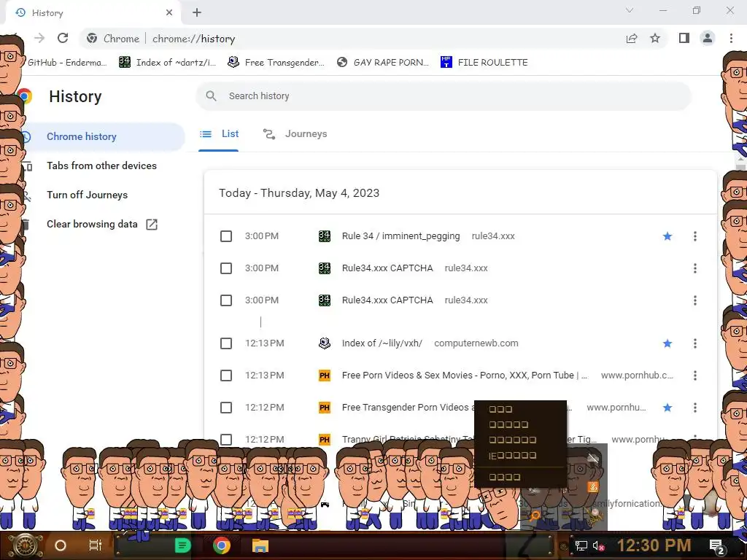
Task: Open the Index of /~lily/vxh/ history link
Action: click(382, 343)
